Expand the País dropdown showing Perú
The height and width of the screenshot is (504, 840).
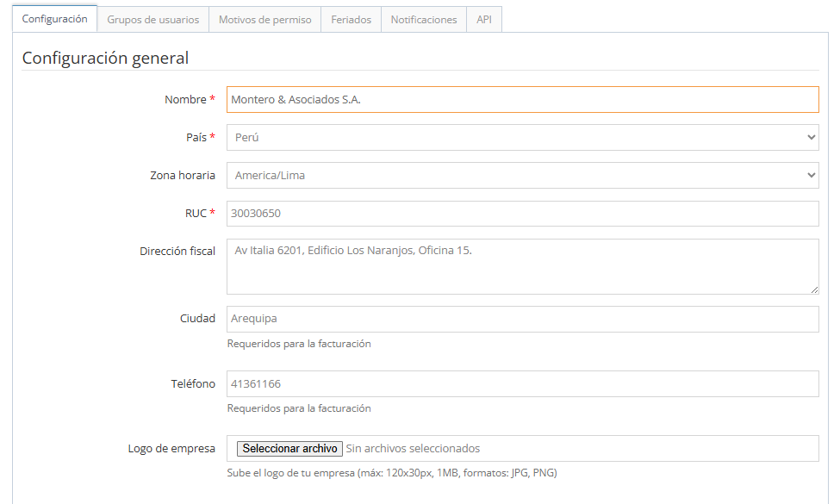[522, 138]
